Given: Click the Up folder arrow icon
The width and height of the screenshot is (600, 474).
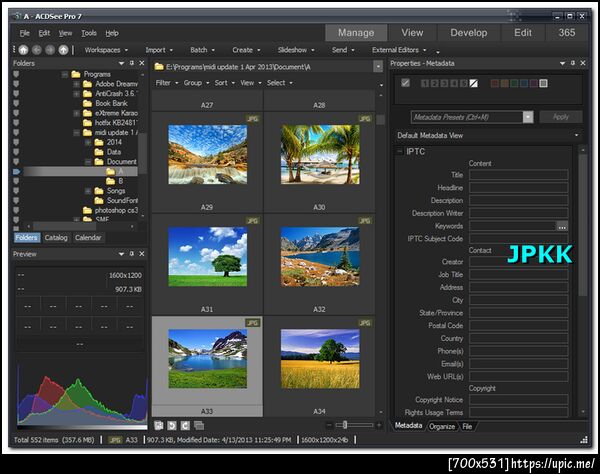Looking at the screenshot, I should [x=63, y=50].
